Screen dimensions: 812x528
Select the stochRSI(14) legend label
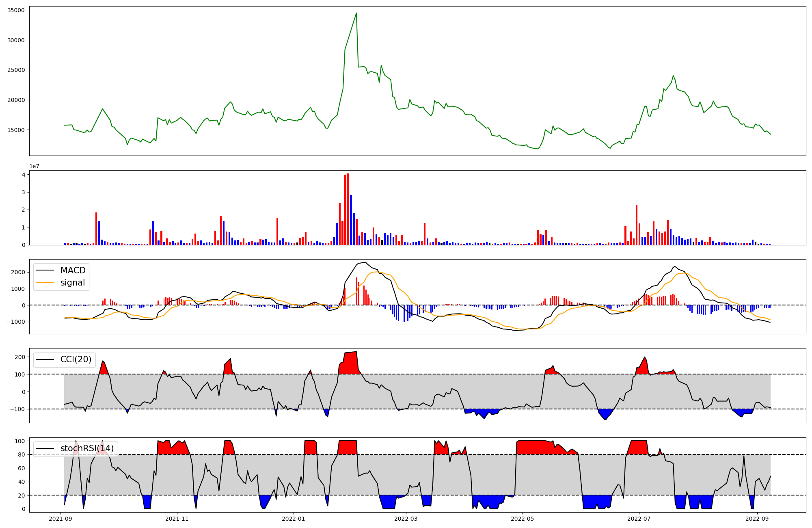click(87, 448)
